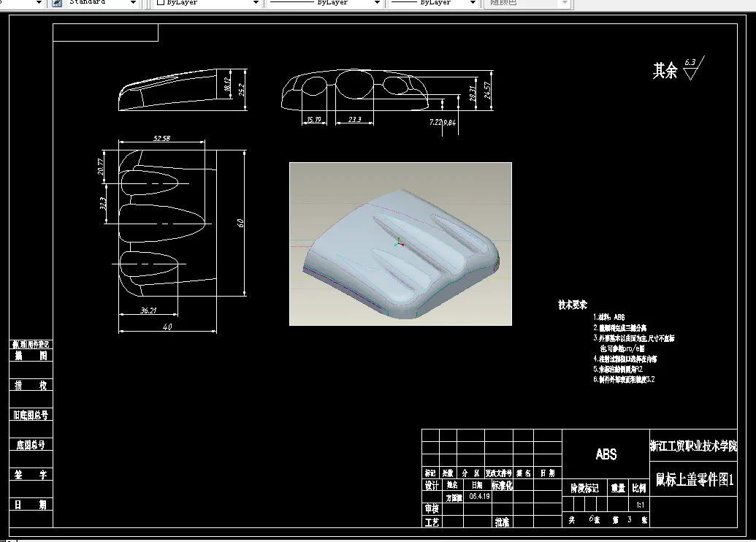Click the 审核 cell in title block
Viewport: 756px width, 542px height.
432,508
